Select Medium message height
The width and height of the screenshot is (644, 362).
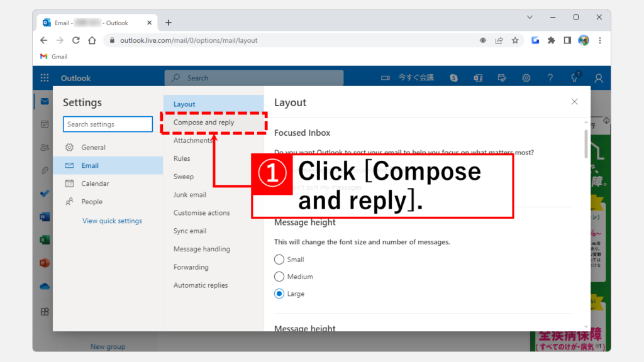(x=279, y=277)
